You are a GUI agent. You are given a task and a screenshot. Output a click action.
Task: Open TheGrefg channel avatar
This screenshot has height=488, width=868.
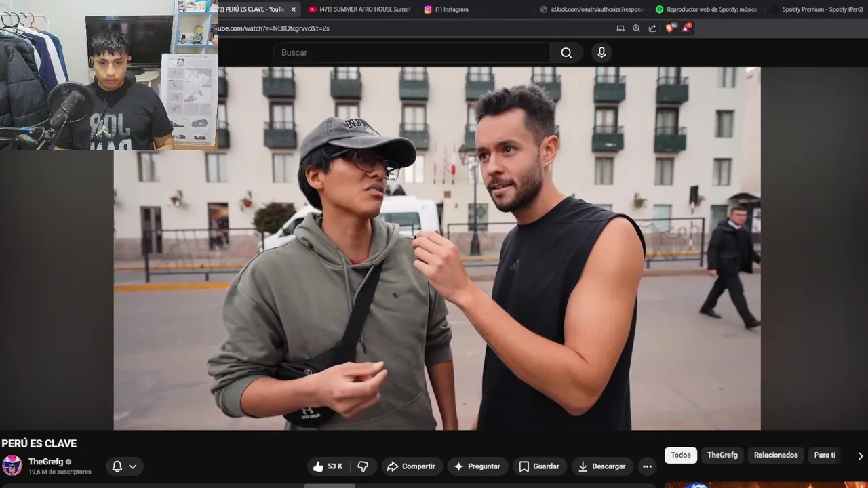(x=12, y=466)
